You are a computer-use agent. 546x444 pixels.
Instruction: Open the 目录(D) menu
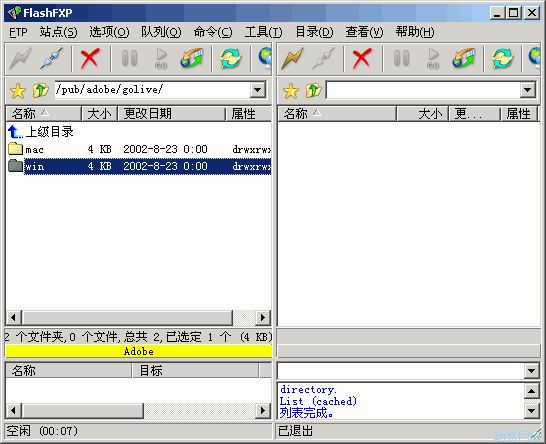314,32
